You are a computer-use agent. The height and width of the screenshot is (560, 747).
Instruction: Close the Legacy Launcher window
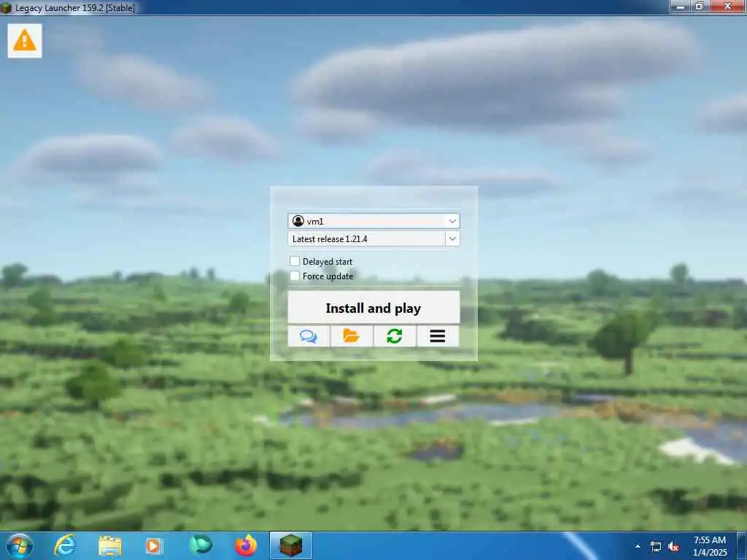point(727,7)
